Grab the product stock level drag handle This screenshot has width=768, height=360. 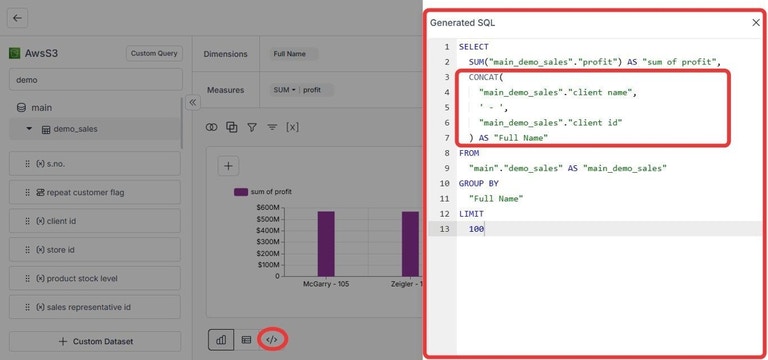(27, 278)
